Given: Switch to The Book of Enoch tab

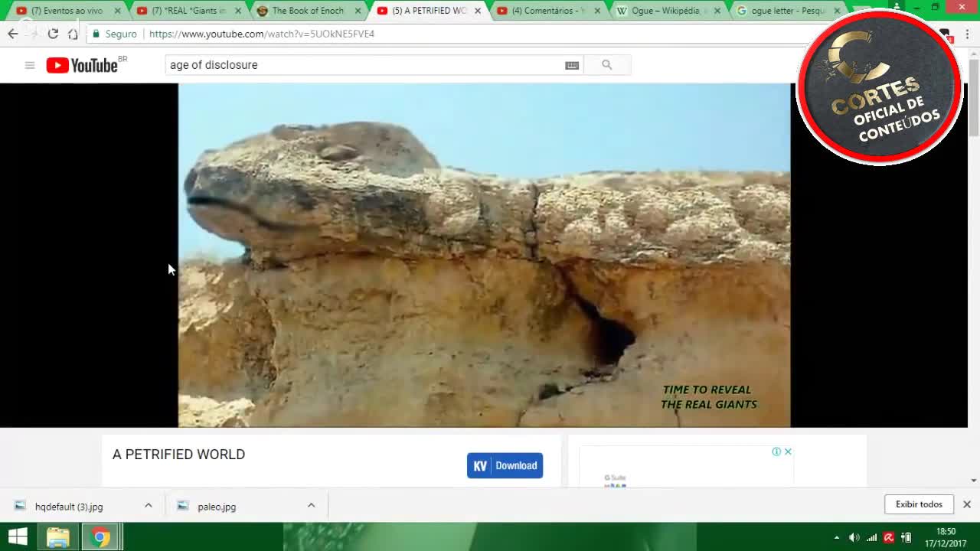Looking at the screenshot, I should 306,11.
